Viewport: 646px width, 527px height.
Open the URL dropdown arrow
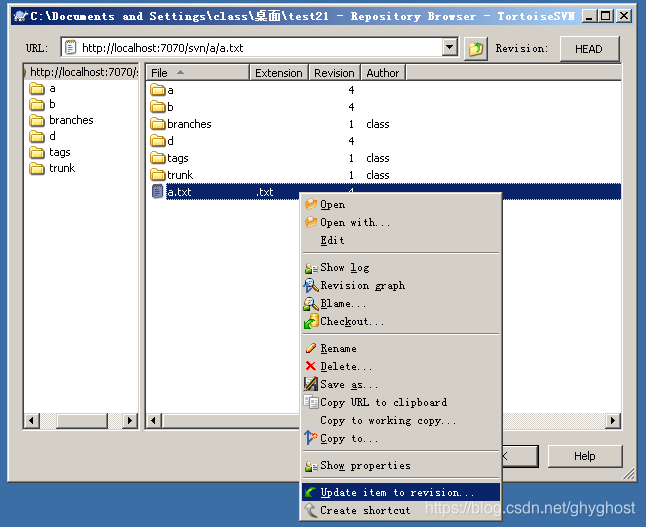[450, 47]
